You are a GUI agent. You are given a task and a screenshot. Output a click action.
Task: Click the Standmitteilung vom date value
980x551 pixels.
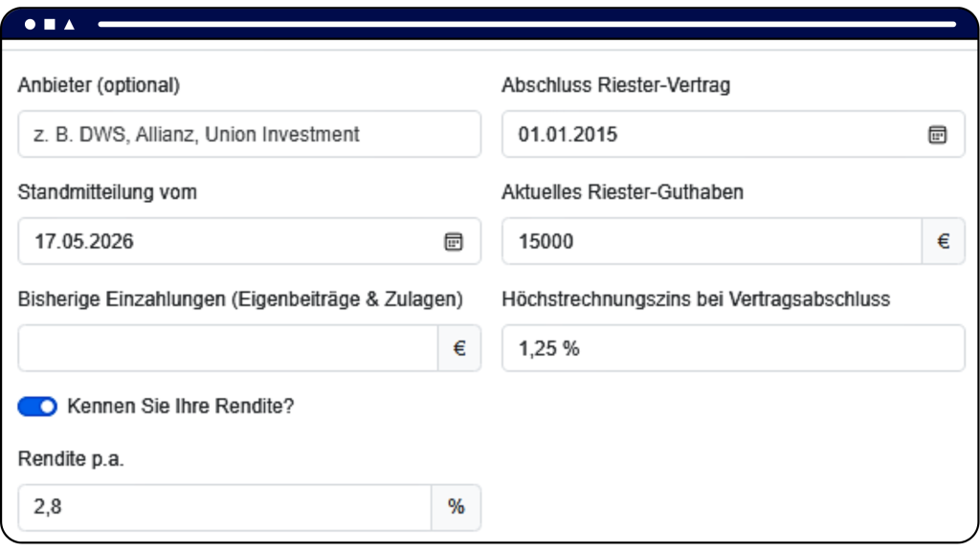[84, 241]
